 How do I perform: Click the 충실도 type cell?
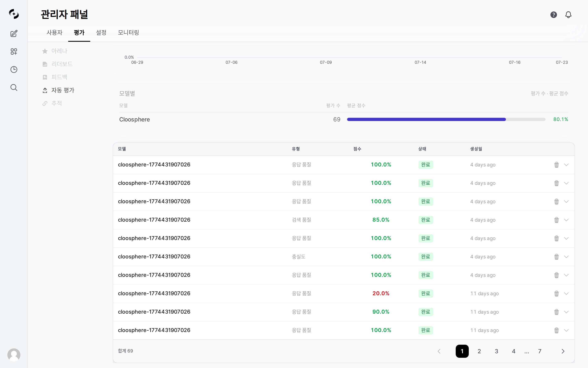click(x=298, y=257)
